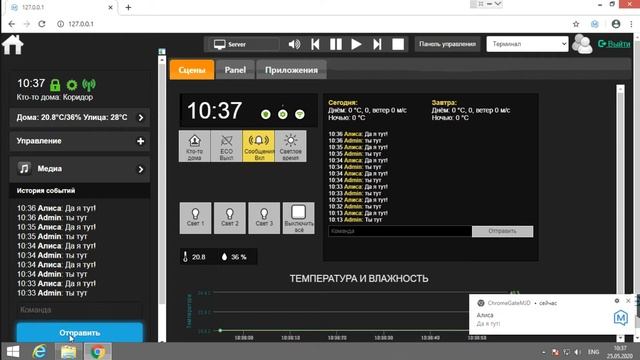Click the green antenna signal icon in sidebar
Image resolution: width=640 pixels, height=360 pixels.
[89, 84]
